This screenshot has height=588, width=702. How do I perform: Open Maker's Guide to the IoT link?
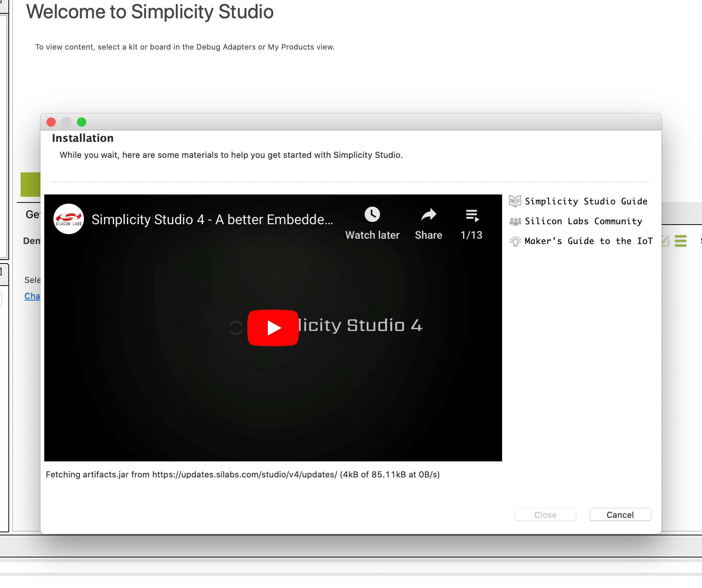pos(589,241)
